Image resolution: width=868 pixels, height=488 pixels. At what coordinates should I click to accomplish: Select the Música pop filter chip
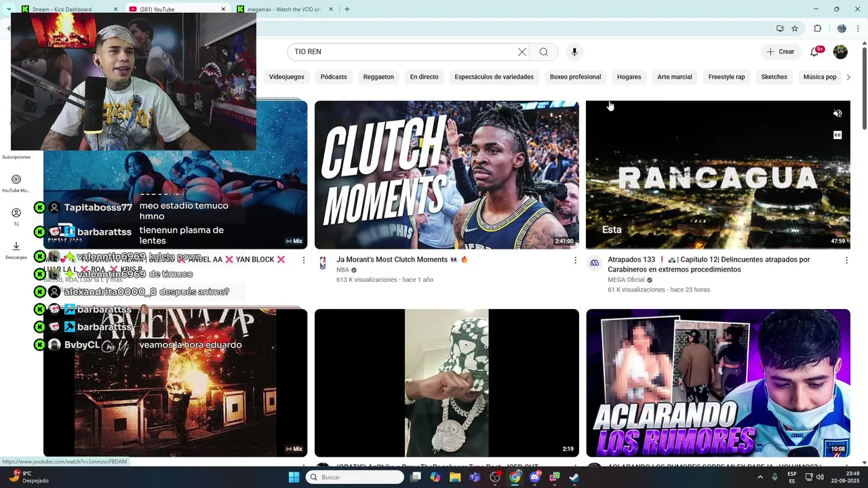tap(820, 77)
